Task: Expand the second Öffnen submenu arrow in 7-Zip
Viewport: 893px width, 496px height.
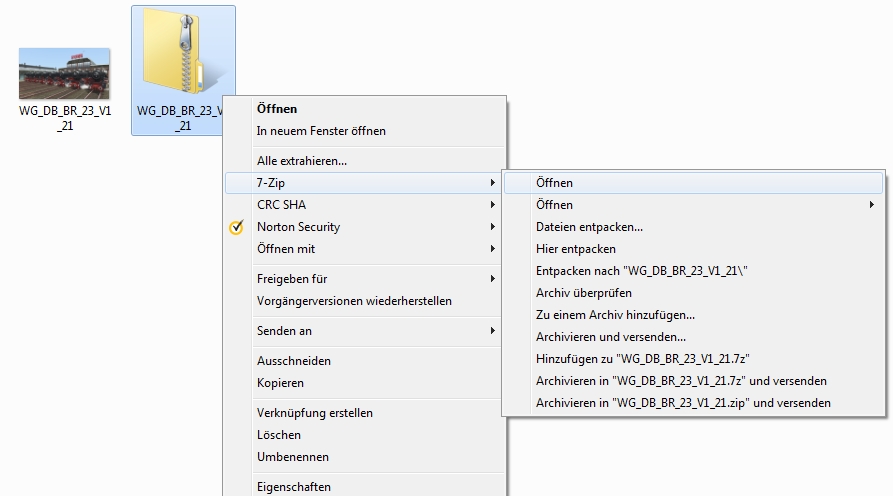Action: coord(871,204)
